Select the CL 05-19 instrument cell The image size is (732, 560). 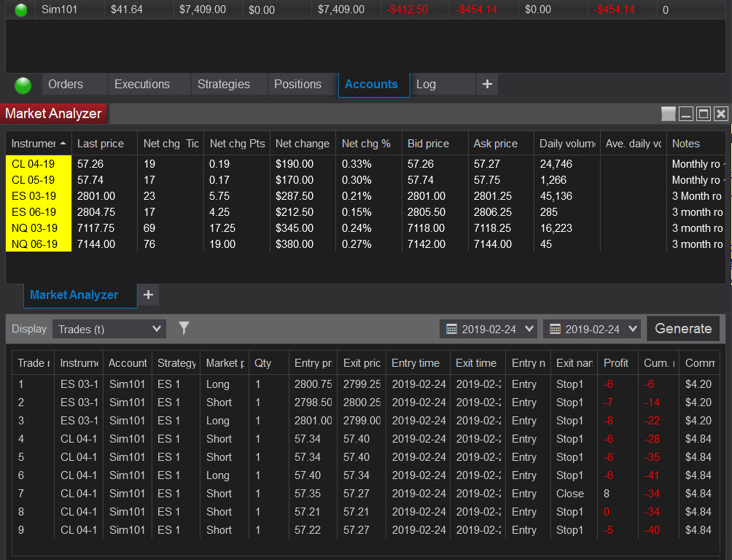coord(39,180)
